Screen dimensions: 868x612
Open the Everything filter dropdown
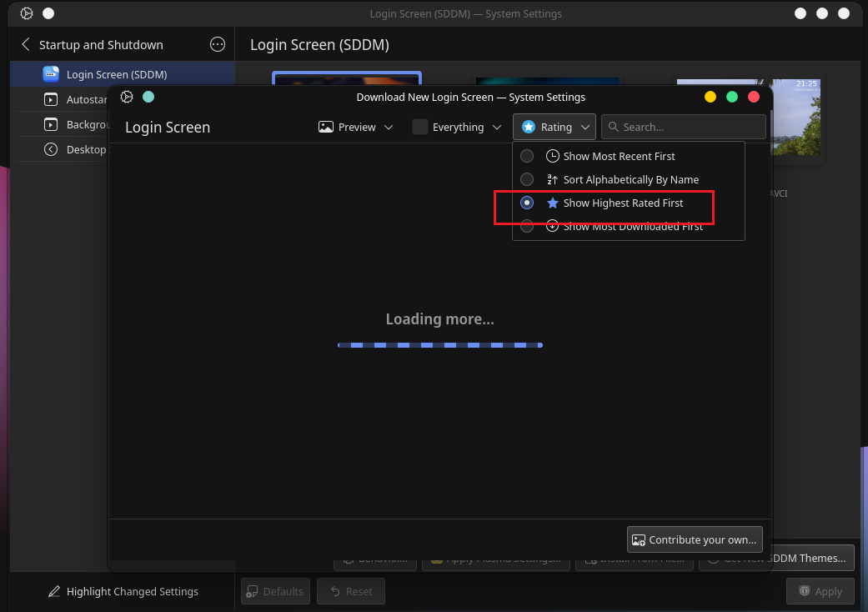(x=457, y=128)
